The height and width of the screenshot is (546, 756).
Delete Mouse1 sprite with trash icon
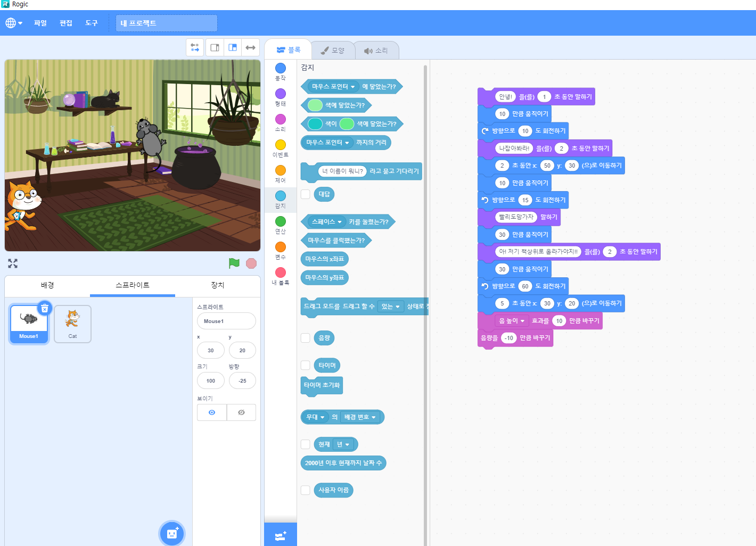[x=45, y=309]
